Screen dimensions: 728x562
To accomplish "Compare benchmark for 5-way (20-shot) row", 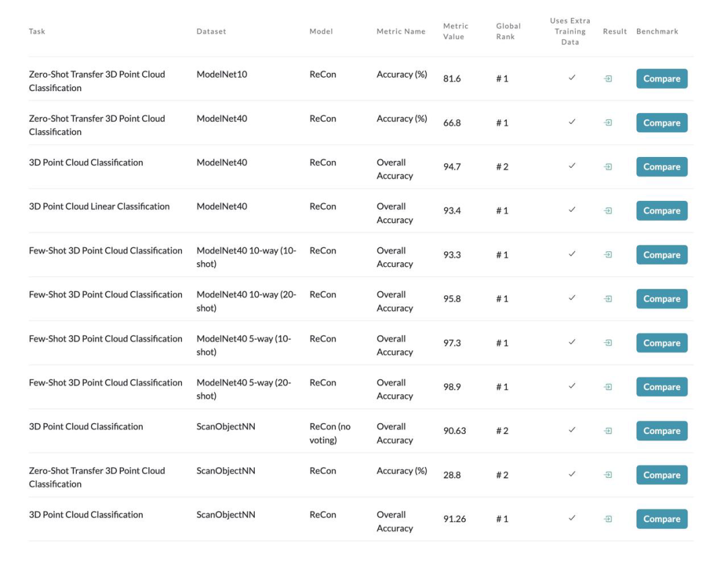I will click(x=662, y=387).
